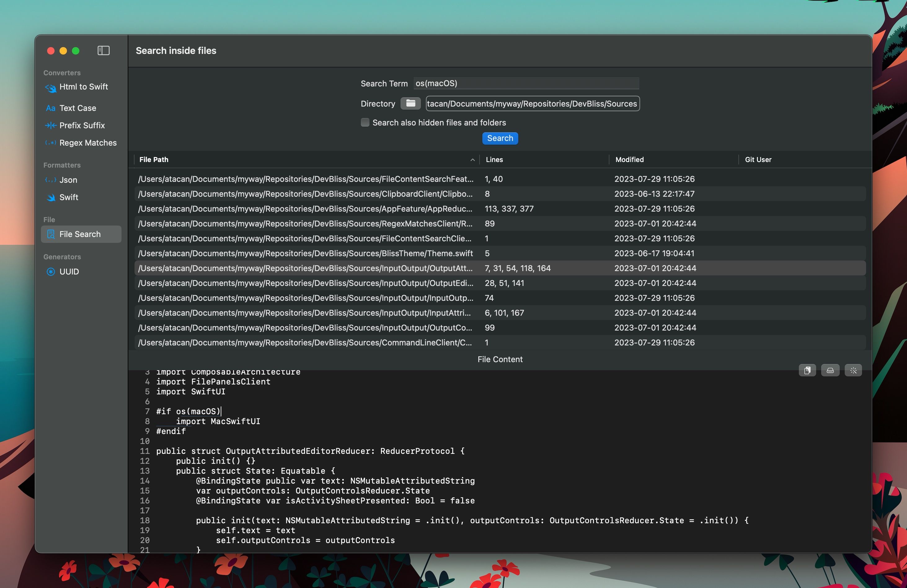The height and width of the screenshot is (588, 907).
Task: Select the InputOutput/OutputAtt... result row
Action: coord(500,268)
